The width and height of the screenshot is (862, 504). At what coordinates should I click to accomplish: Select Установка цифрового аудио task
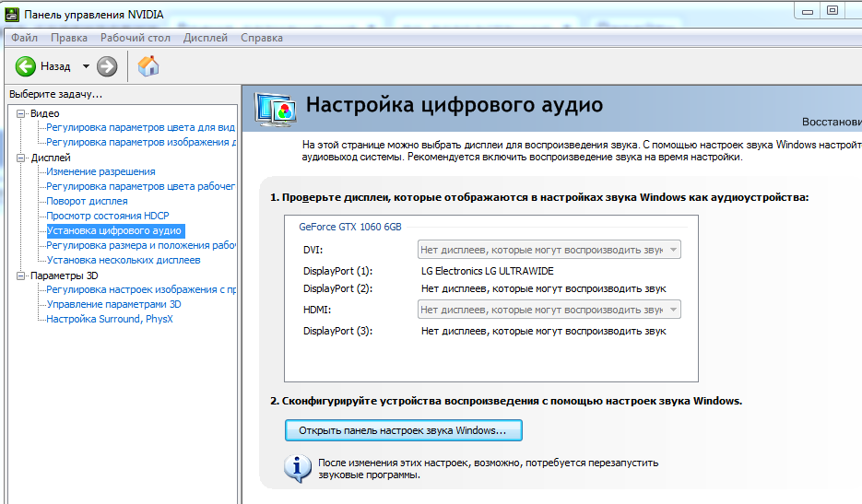tap(113, 231)
